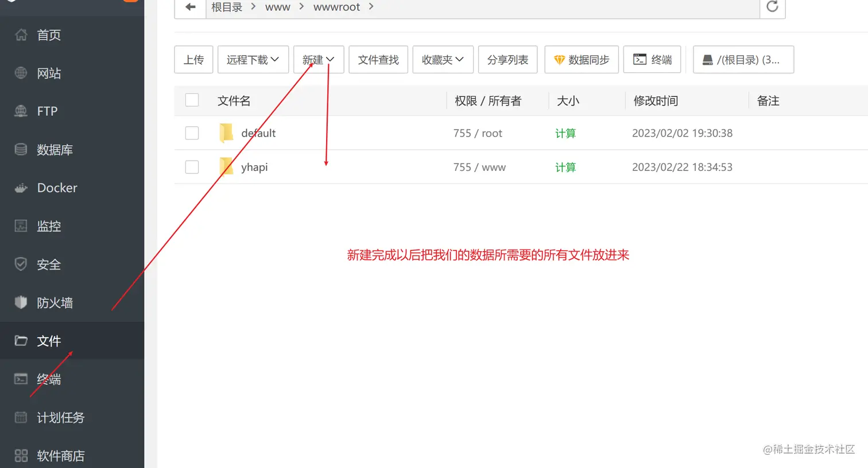
Task: Click permission 755 / www of yhapi
Action: (x=479, y=167)
